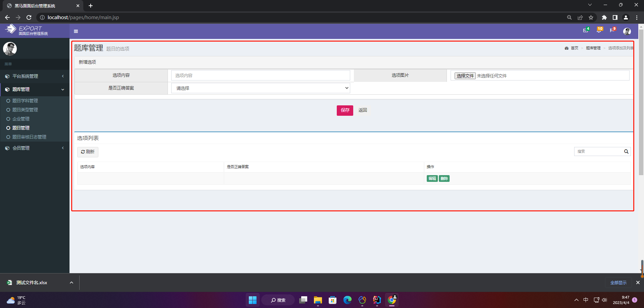The image size is (644, 308).
Task: Click the 返回 button
Action: [x=363, y=110]
